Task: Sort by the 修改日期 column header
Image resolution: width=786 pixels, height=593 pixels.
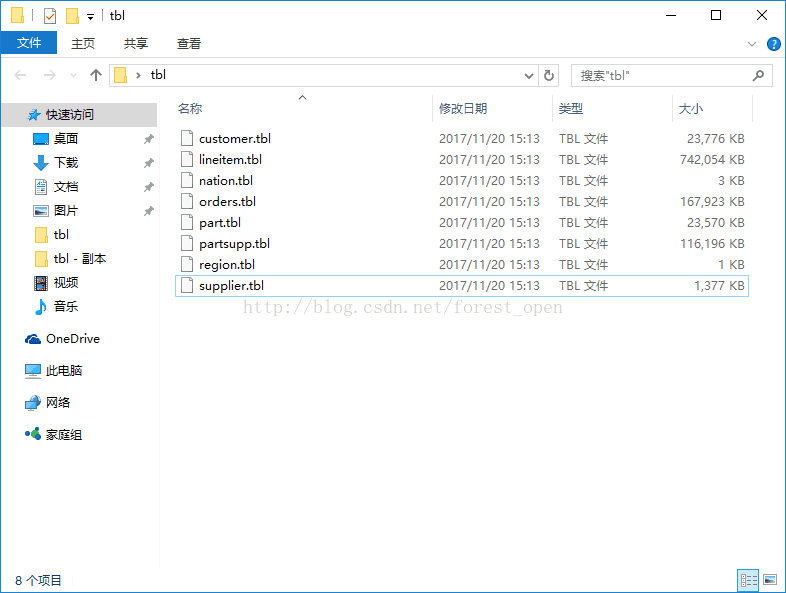Action: [492, 108]
